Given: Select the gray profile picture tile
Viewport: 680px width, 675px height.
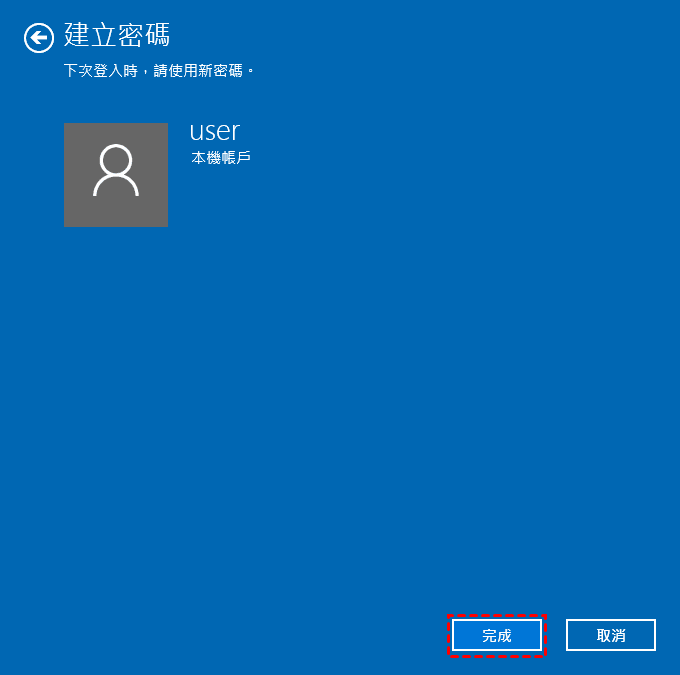Looking at the screenshot, I should [116, 175].
